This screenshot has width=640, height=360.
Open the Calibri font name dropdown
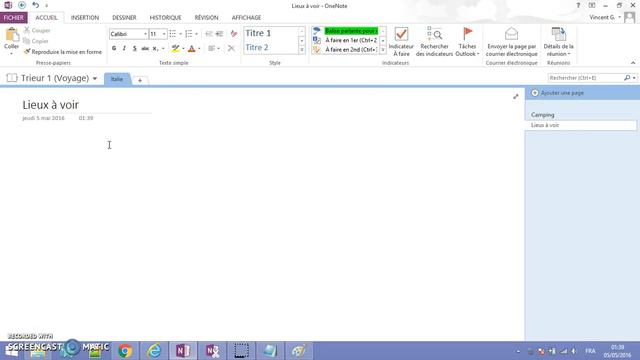tap(145, 34)
